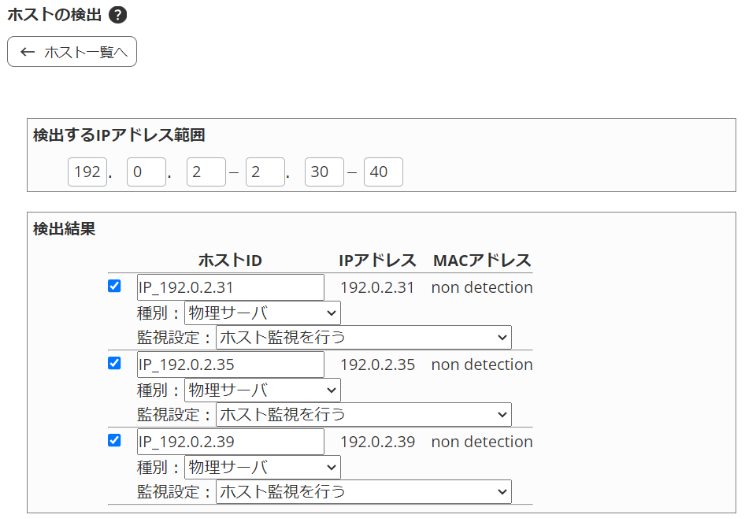
Task: Click the help question mark icon
Action: pyautogui.click(x=117, y=16)
